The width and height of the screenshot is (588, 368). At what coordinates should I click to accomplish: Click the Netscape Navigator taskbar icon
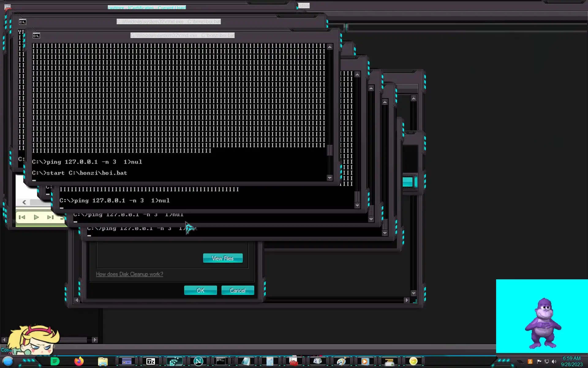point(198,361)
